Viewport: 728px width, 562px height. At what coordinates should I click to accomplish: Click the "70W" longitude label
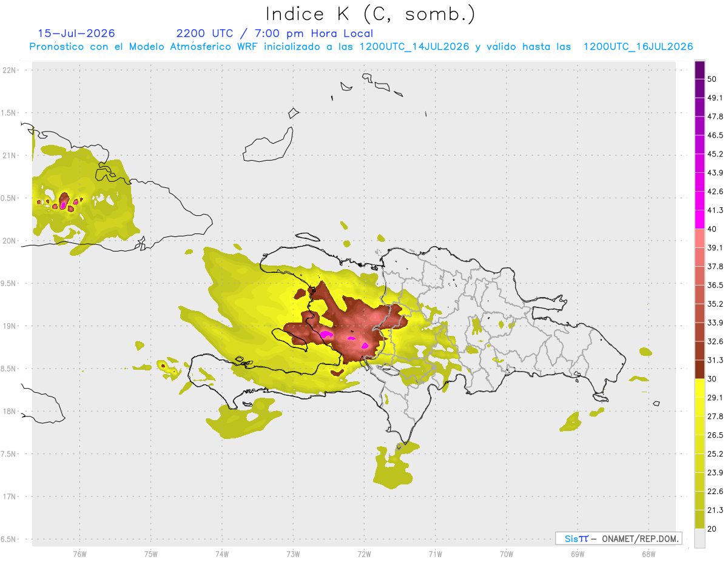[x=507, y=554]
